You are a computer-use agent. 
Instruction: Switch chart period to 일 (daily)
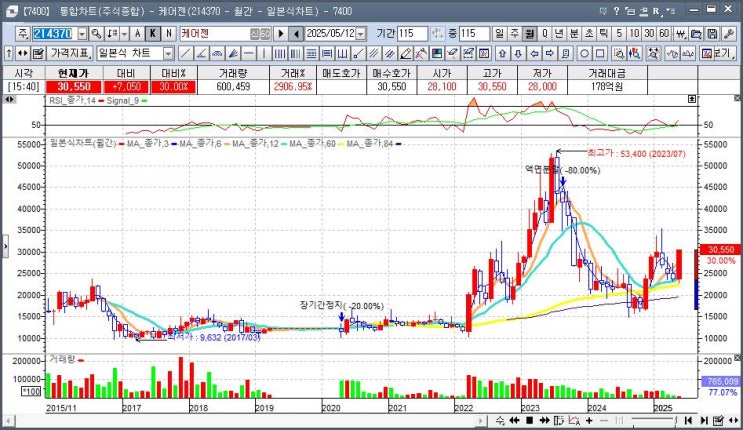pos(499,34)
